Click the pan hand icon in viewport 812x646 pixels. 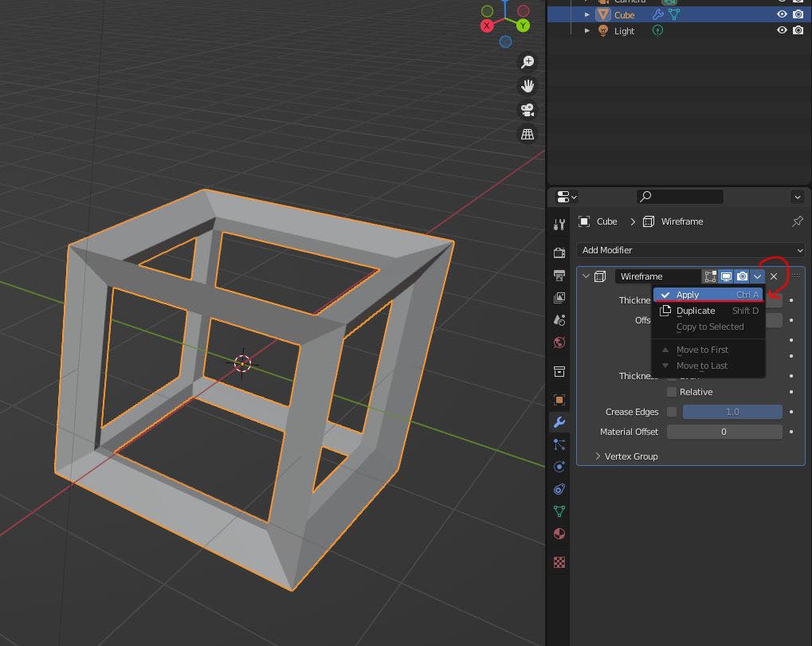point(527,86)
